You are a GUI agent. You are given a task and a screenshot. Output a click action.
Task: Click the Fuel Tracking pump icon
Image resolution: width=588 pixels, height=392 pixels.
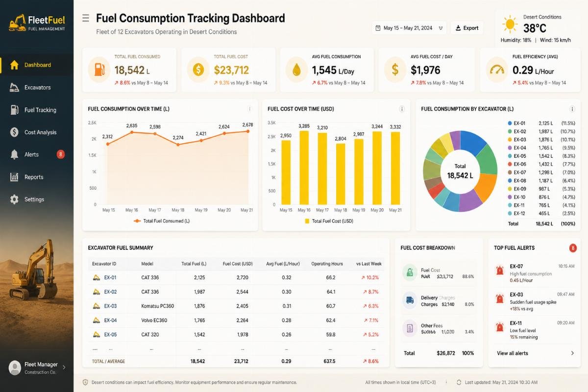pyautogui.click(x=14, y=110)
